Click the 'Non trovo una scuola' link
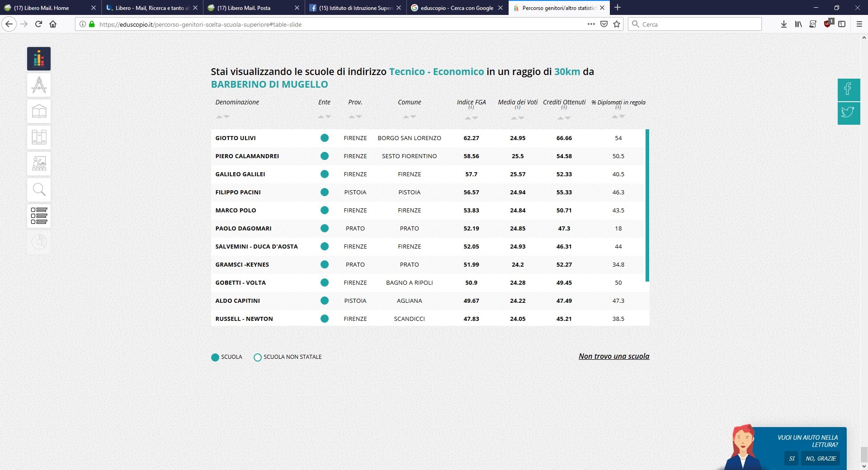The width and height of the screenshot is (868, 470). [613, 356]
